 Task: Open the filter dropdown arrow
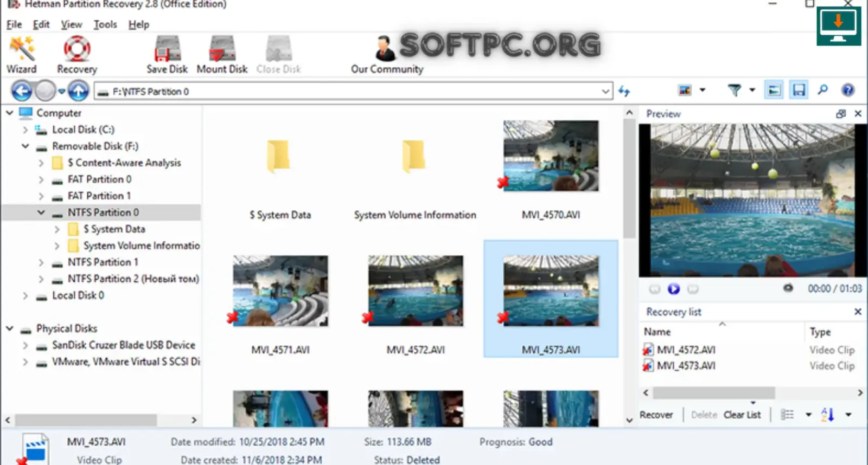[x=752, y=90]
